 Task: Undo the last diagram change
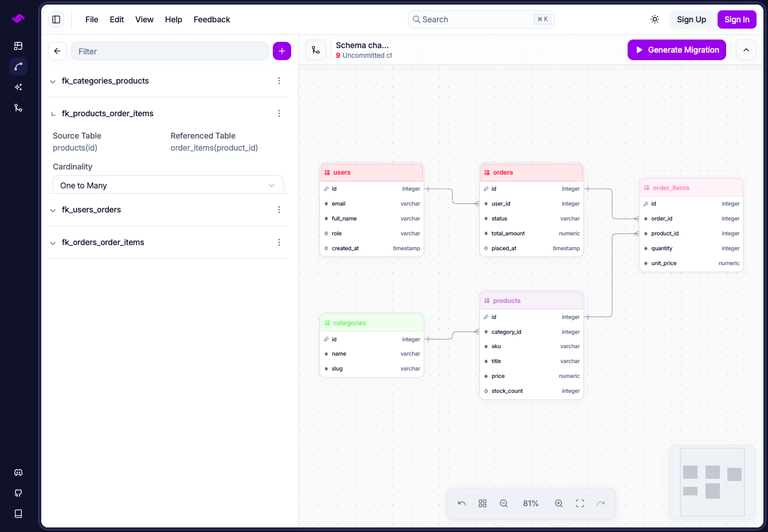462,503
